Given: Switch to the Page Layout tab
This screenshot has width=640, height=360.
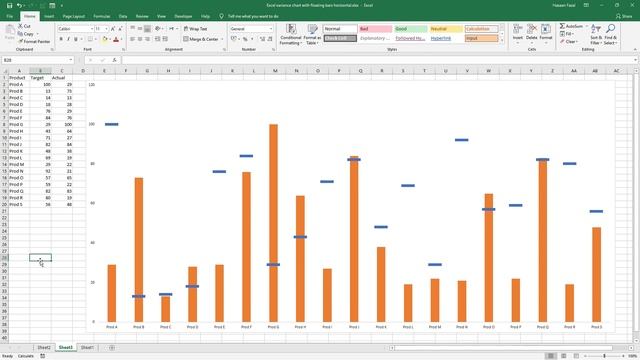Looking at the screenshot, I should (73, 16).
